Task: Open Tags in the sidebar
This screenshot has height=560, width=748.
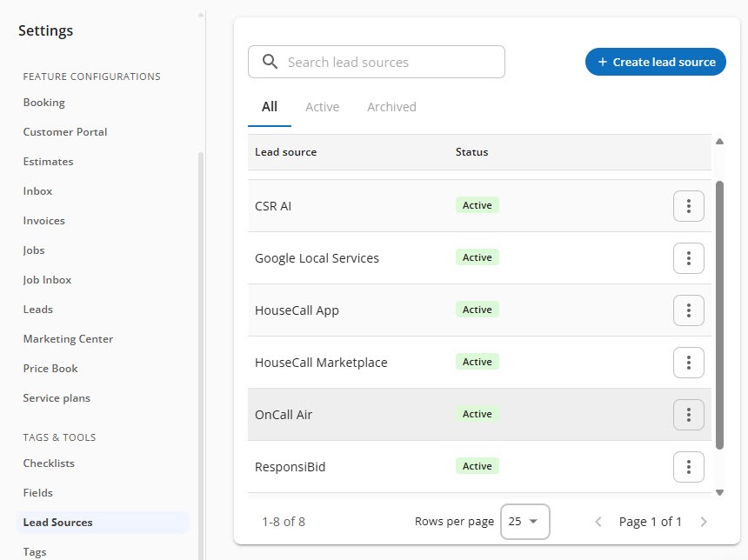Action: tap(35, 552)
